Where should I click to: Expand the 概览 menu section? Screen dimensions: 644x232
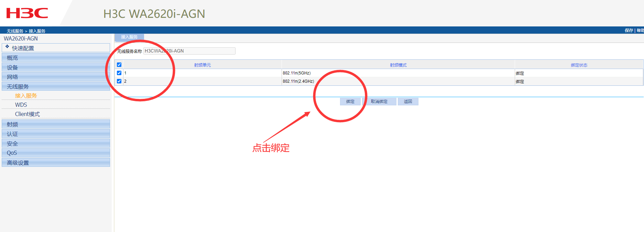(56, 58)
